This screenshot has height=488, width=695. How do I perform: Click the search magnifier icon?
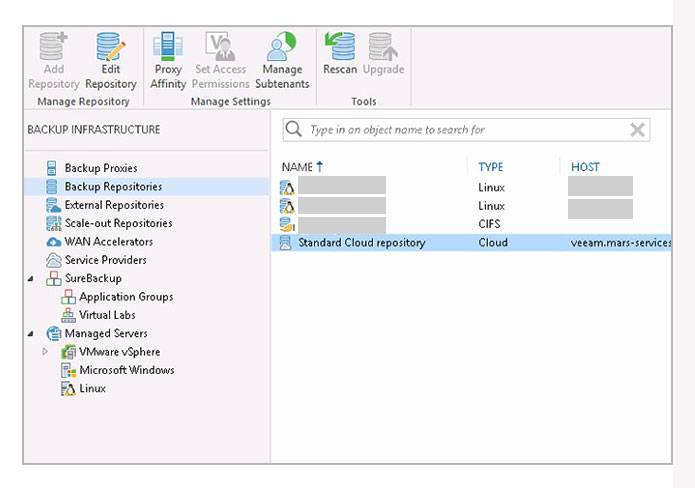(x=294, y=130)
